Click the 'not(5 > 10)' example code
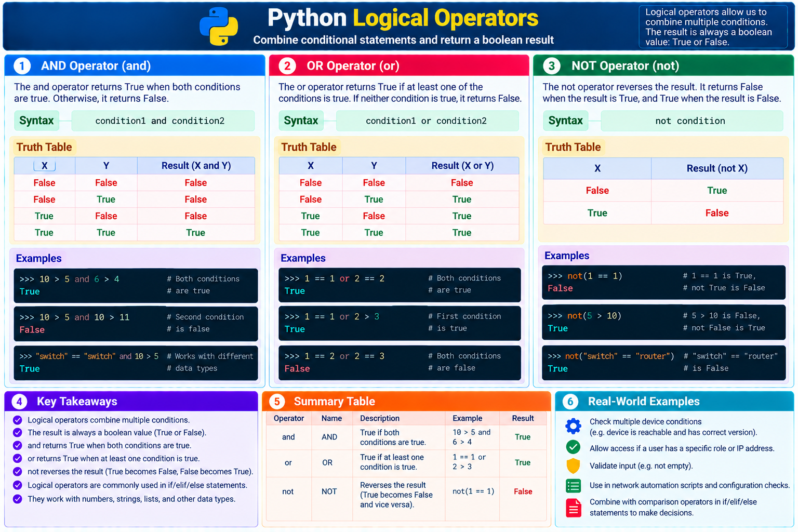Image resolution: width=798 pixels, height=532 pixels. click(x=584, y=316)
